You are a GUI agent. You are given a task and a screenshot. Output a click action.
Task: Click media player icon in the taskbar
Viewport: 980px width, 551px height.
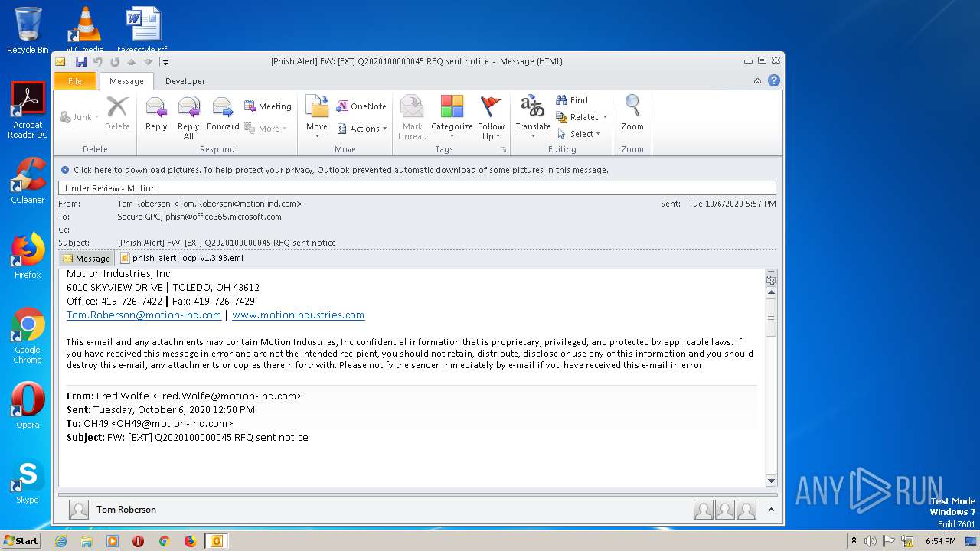[113, 541]
